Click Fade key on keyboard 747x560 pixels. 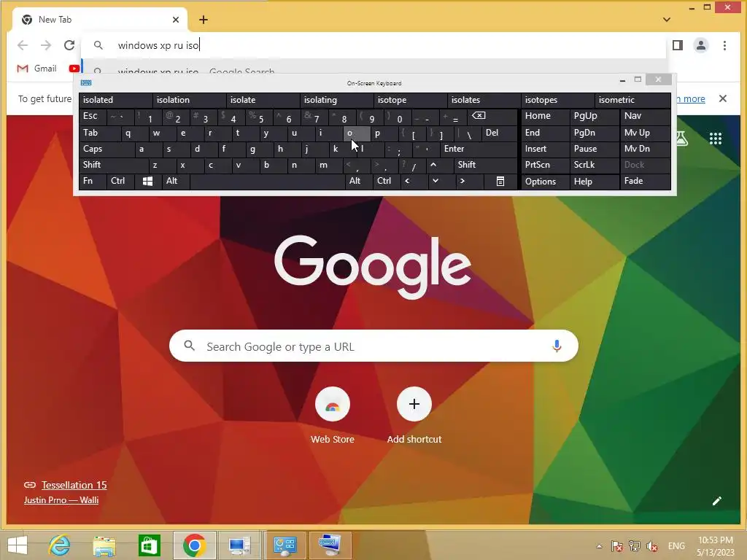(645, 182)
